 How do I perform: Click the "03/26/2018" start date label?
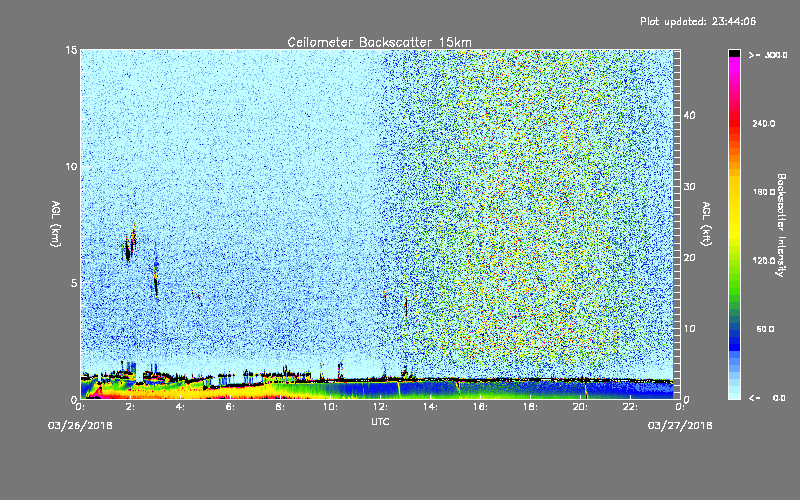(x=80, y=426)
